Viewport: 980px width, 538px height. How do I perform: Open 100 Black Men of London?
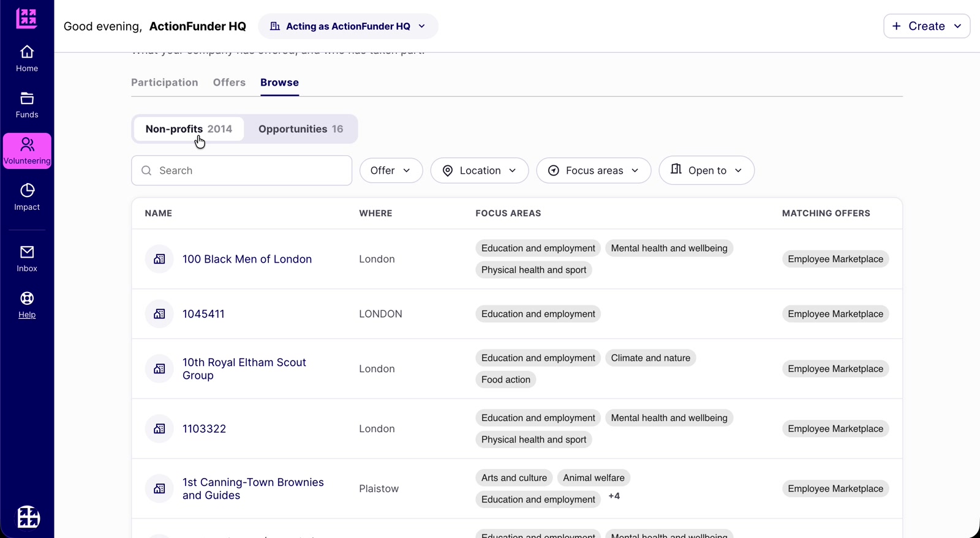point(247,260)
